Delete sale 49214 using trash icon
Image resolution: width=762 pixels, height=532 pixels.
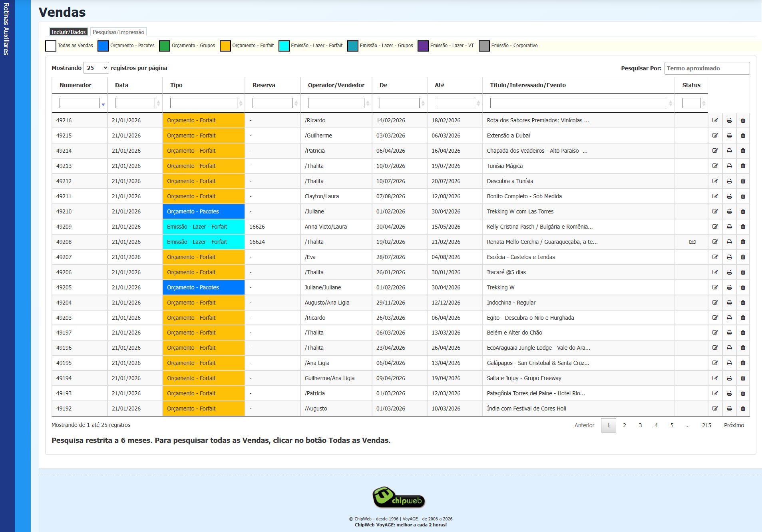(743, 151)
